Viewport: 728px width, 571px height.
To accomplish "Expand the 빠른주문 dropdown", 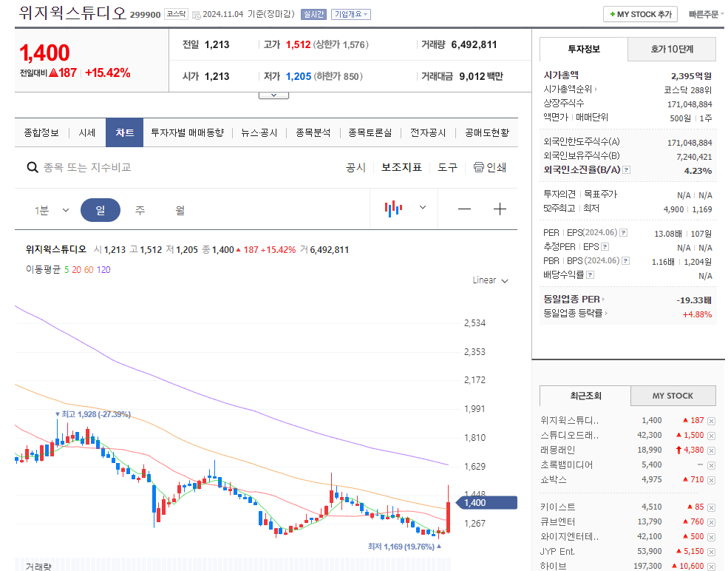I will tap(706, 14).
